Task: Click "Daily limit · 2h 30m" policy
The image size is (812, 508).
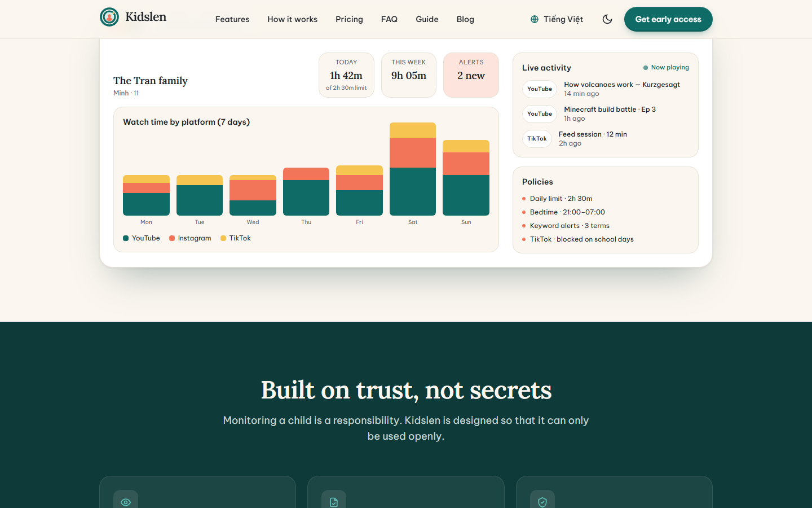Action: 561,199
